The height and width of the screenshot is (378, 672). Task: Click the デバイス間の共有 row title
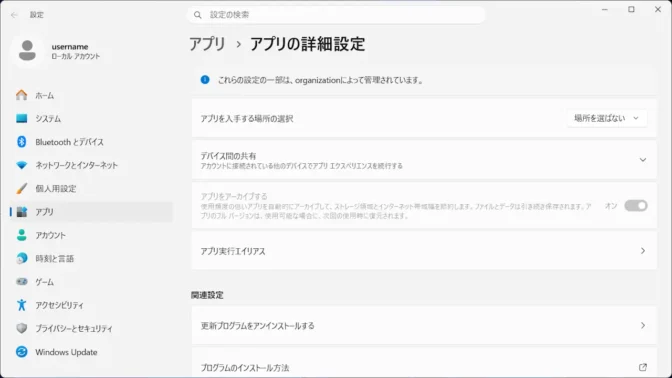click(228, 156)
